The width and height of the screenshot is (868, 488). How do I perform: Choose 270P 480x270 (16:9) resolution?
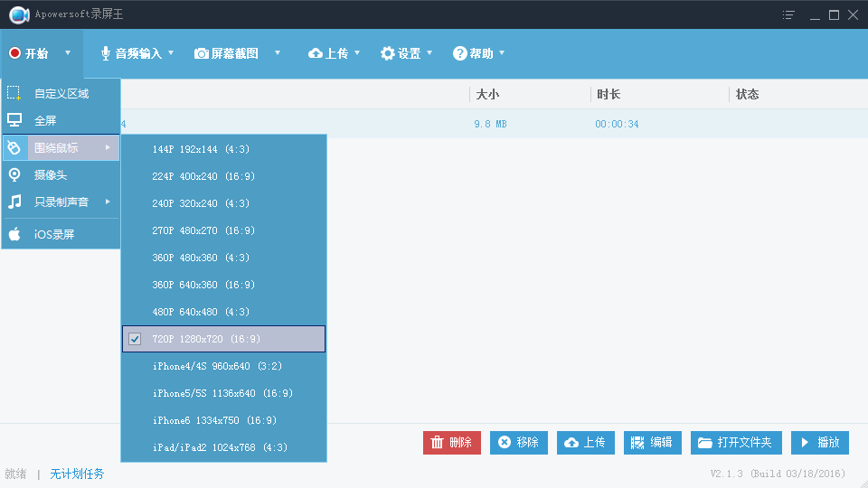tap(223, 230)
